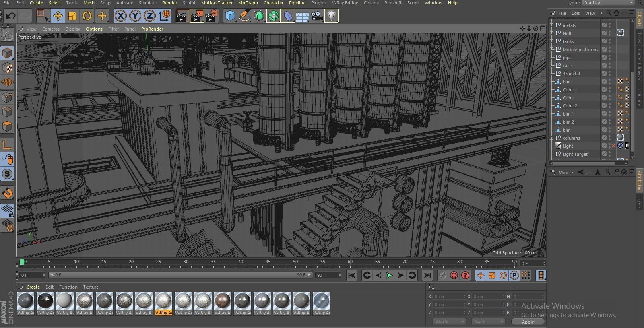
Task: Expand the cace object group
Action: click(x=552, y=65)
